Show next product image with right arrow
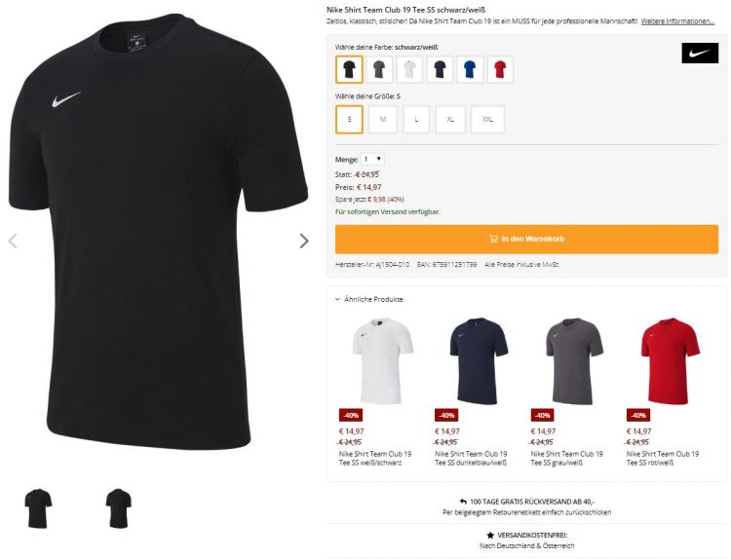The image size is (731, 560). tap(304, 241)
